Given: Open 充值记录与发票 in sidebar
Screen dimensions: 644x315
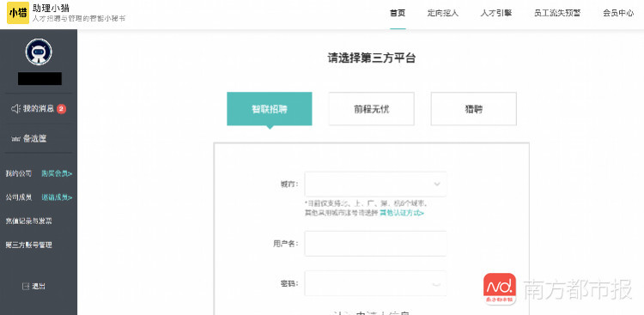Looking at the screenshot, I should click(x=28, y=221).
